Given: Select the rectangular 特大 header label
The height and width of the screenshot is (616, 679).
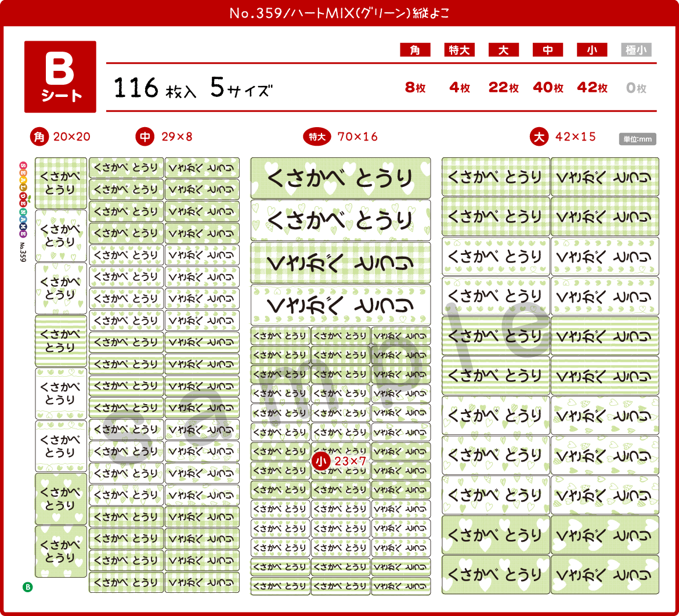Looking at the screenshot, I should pyautogui.click(x=460, y=50).
